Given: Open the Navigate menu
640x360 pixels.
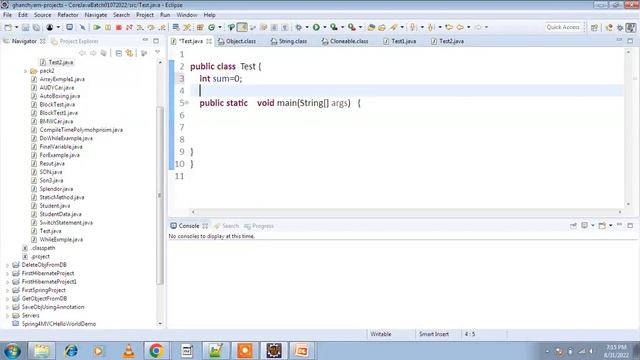Looking at the screenshot, I should point(96,15).
